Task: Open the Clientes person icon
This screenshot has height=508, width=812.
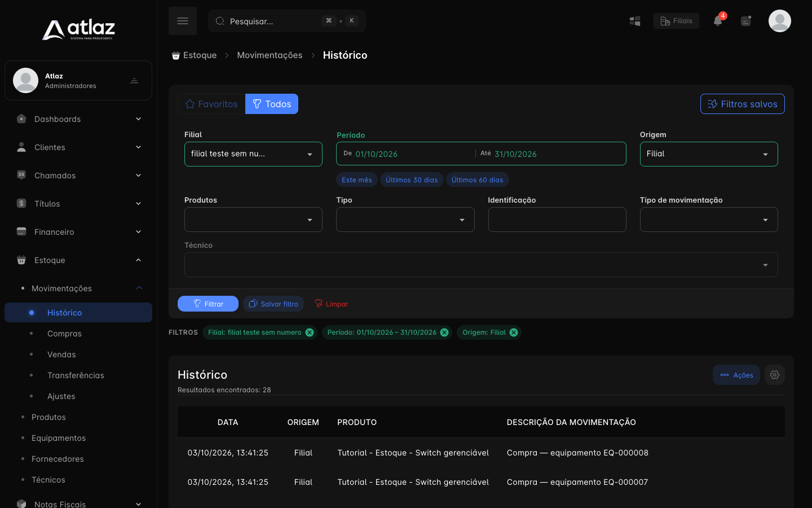Action: point(21,147)
